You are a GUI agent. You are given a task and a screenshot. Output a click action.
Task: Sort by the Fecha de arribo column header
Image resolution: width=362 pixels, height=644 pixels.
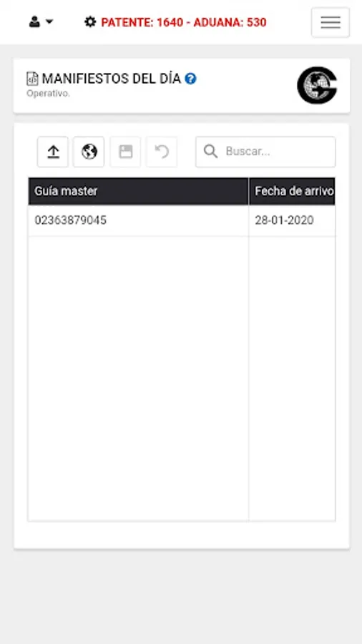click(292, 191)
